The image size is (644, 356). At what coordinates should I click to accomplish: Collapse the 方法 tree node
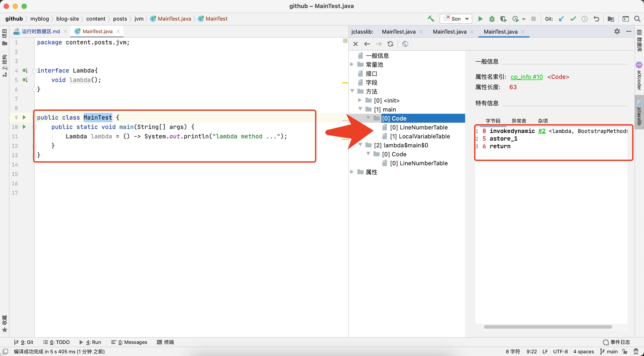tap(352, 91)
